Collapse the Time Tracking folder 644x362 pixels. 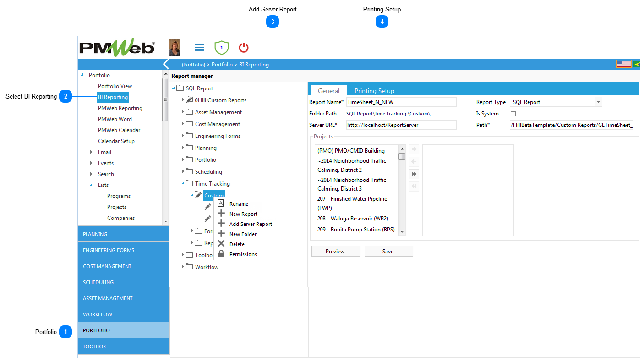point(183,183)
